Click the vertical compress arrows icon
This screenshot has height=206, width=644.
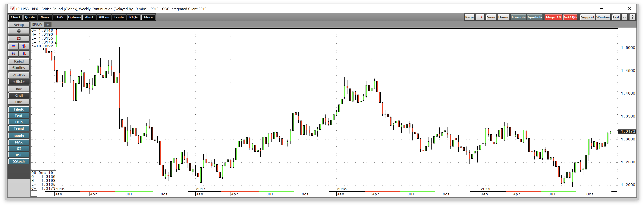(24, 54)
